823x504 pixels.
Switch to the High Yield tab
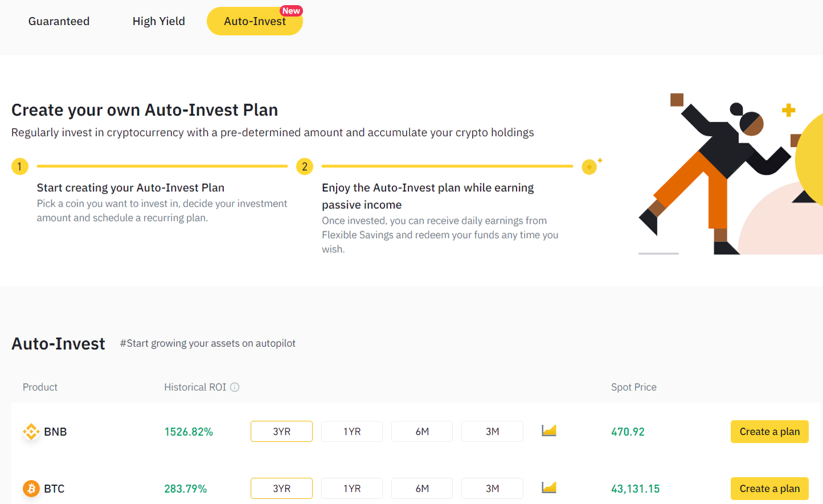tap(158, 21)
